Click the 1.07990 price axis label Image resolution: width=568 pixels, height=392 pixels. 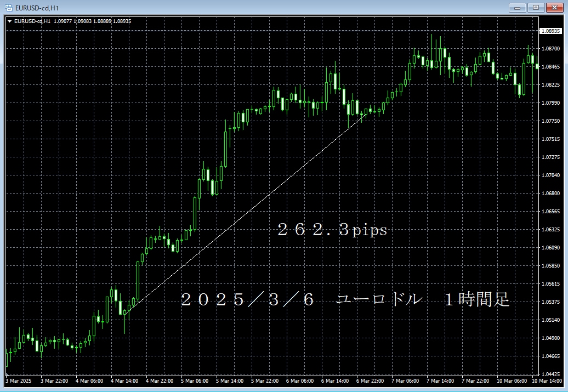[x=550, y=103]
